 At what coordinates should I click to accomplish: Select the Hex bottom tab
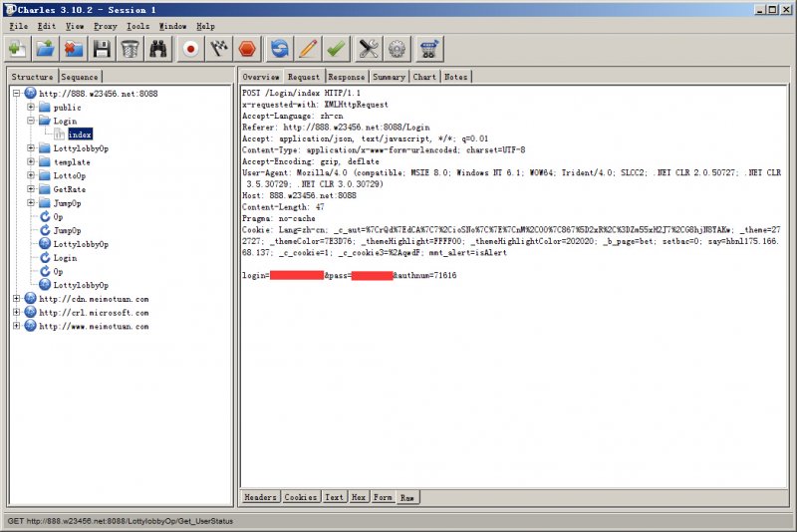(359, 497)
